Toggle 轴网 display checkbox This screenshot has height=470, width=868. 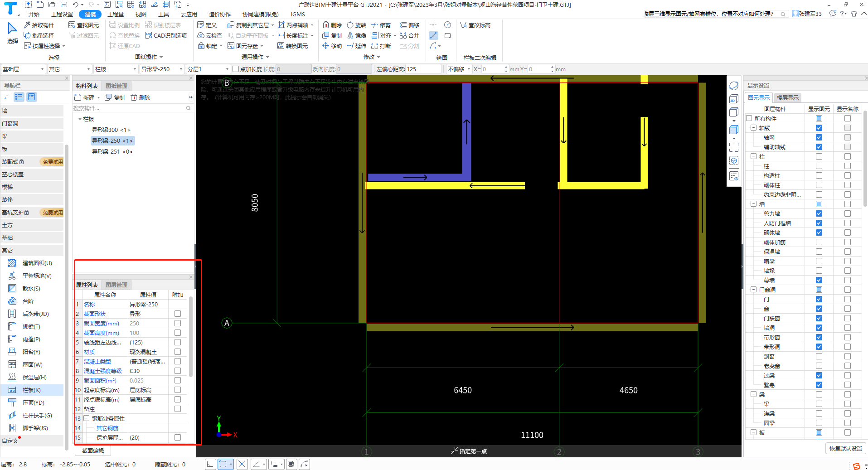(819, 137)
